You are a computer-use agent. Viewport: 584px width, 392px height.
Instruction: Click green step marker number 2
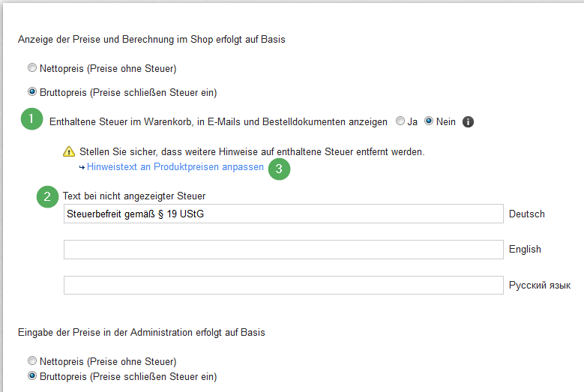pos(47,196)
